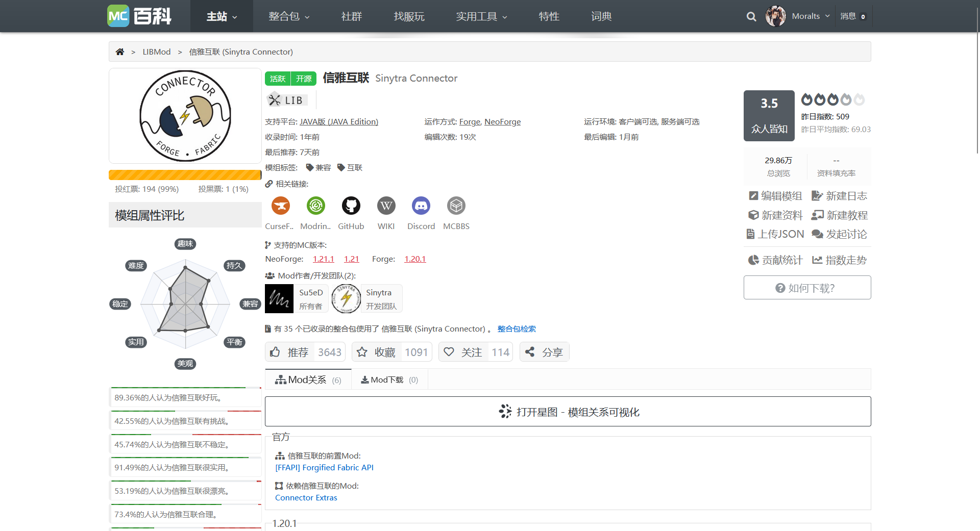This screenshot has width=980, height=531.
Task: Click the star 收藏 icon
Action: tap(362, 352)
